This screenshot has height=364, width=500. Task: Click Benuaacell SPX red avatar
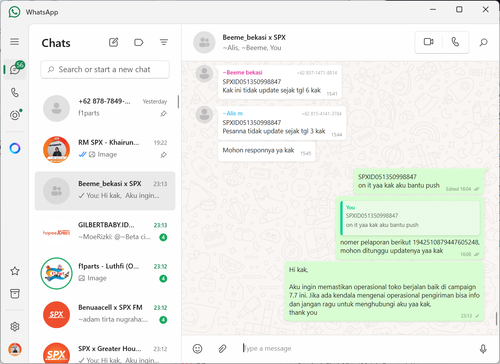[56, 315]
